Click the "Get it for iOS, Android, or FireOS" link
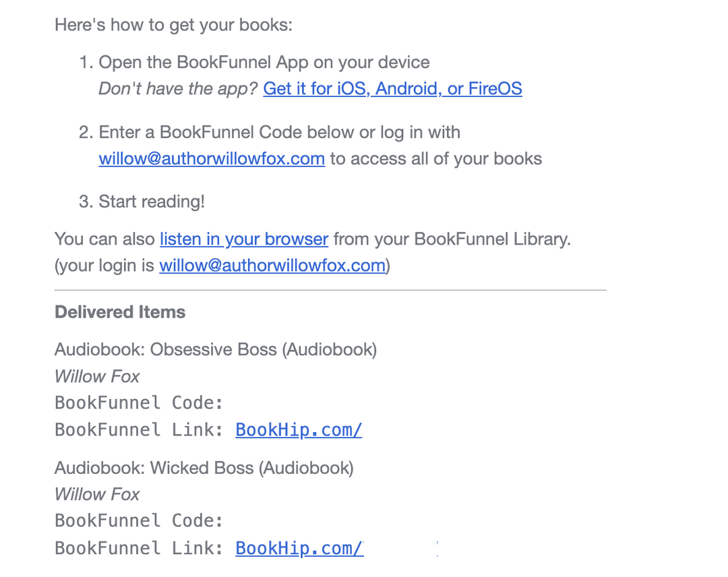This screenshot has height=577, width=728. [392, 88]
